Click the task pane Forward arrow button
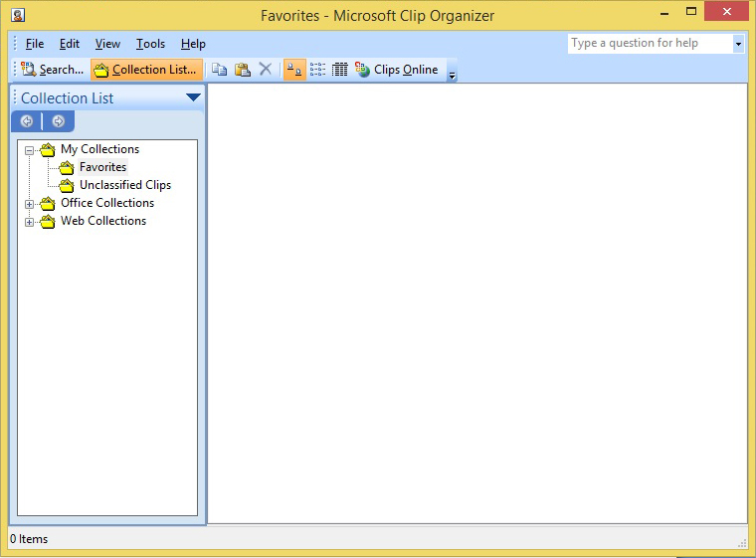Viewport: 756px width, 558px height. click(x=59, y=121)
